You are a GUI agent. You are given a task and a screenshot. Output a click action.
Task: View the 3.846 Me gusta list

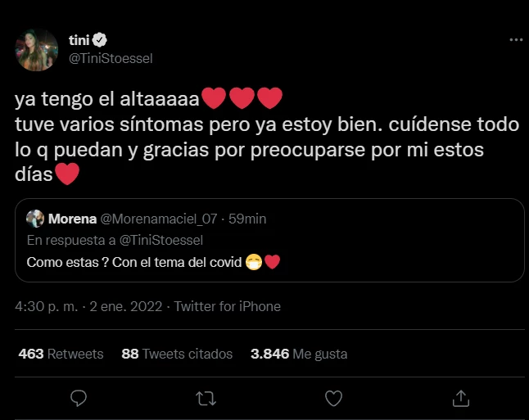(x=298, y=355)
